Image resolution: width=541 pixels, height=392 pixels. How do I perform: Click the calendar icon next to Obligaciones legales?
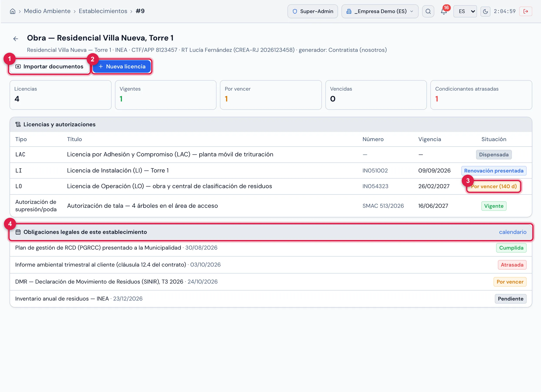click(x=18, y=232)
